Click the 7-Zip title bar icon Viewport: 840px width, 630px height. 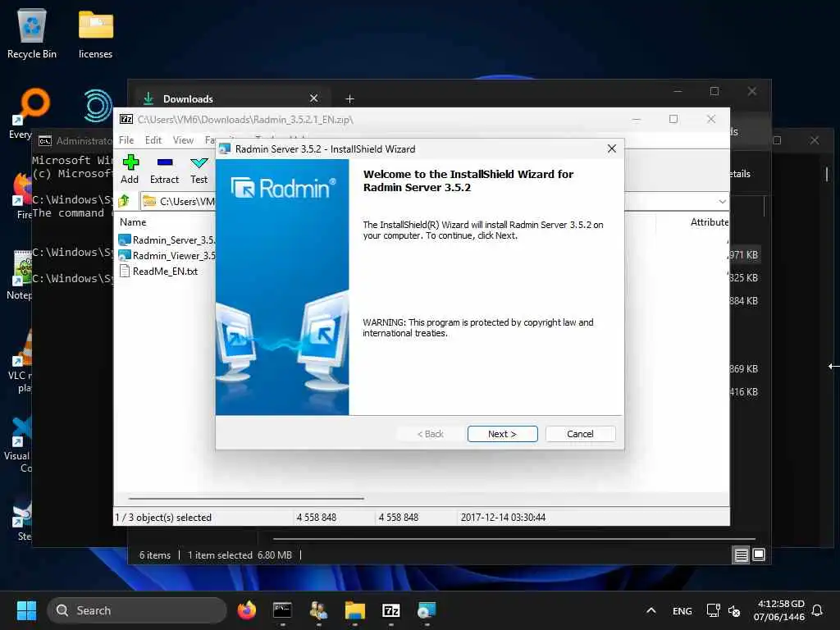click(x=126, y=119)
